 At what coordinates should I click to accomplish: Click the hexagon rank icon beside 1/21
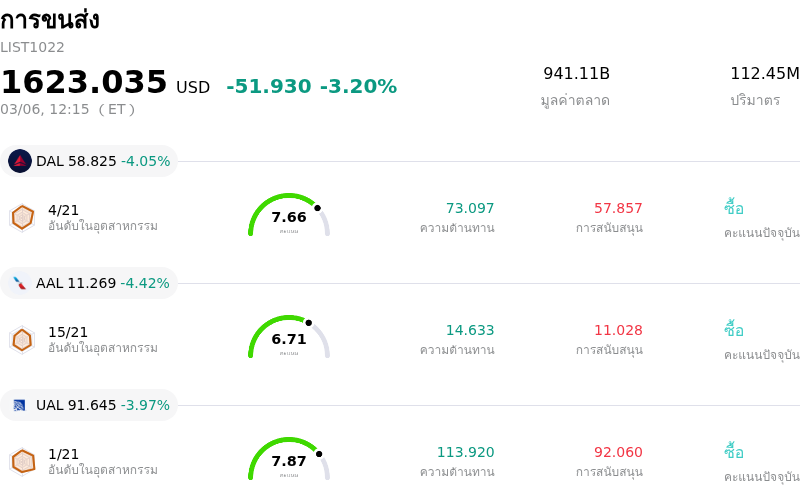[x=22, y=461]
